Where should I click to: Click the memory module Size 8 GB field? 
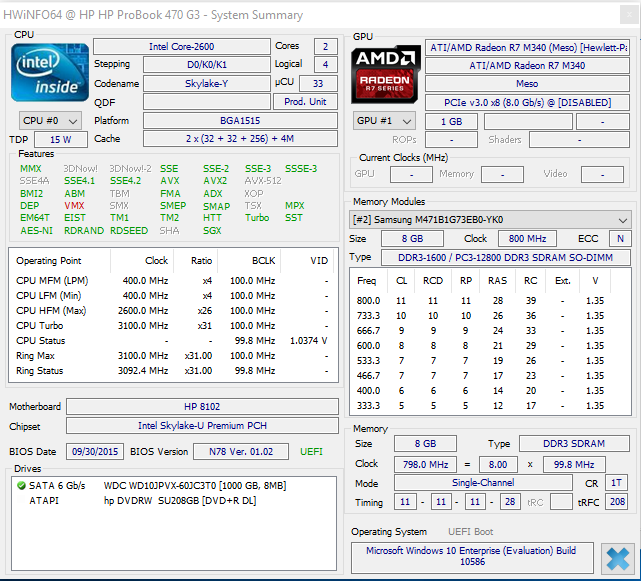[412, 239]
